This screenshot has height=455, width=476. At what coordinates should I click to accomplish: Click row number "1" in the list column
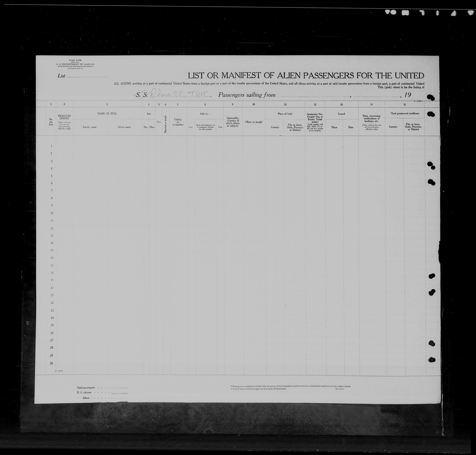(x=51, y=146)
